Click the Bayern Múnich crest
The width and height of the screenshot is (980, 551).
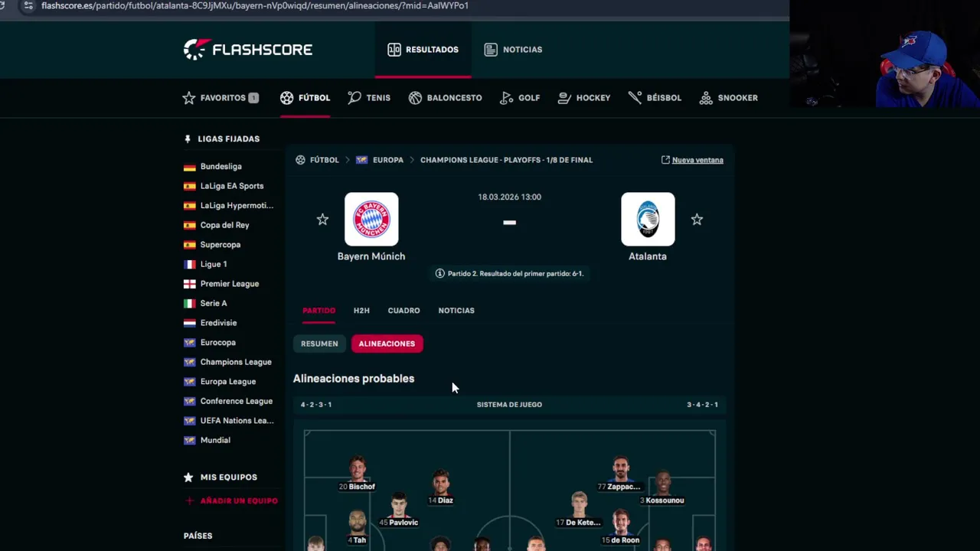[x=371, y=219]
